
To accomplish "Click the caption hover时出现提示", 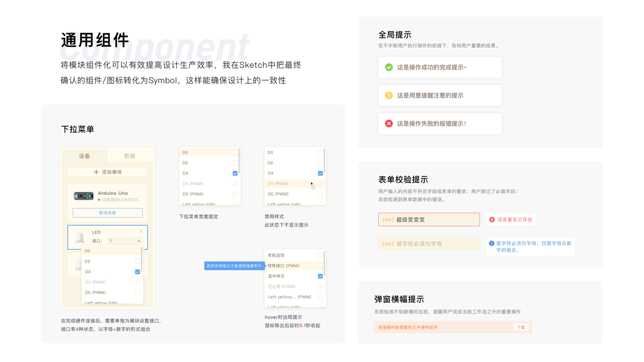I will pyautogui.click(x=283, y=317).
